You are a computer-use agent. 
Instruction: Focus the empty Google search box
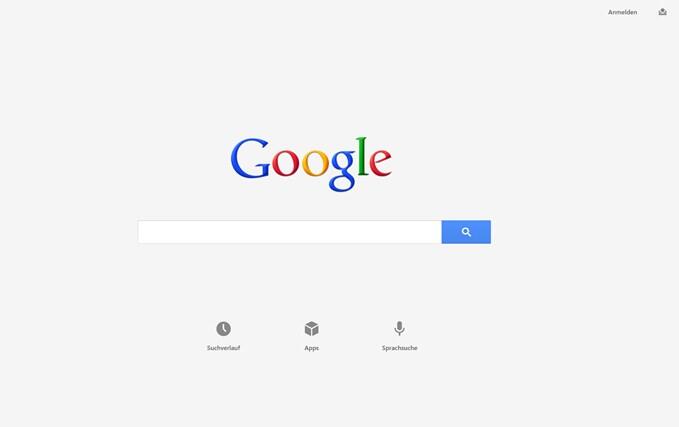[x=290, y=232]
